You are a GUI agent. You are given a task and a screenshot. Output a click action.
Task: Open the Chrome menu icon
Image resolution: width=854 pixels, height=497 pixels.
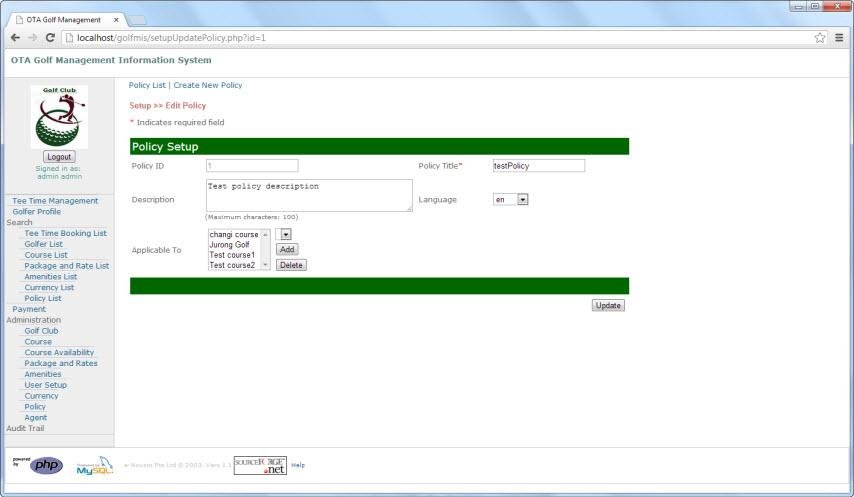tap(839, 38)
